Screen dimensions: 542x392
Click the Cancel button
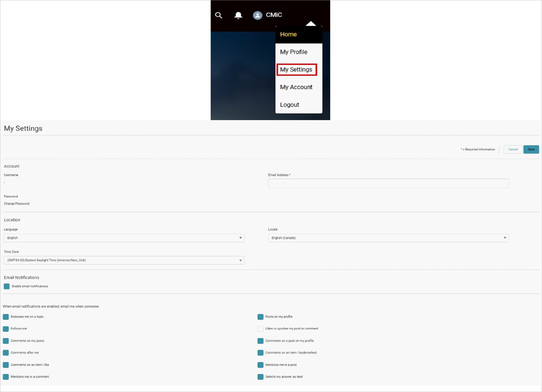[x=513, y=149]
